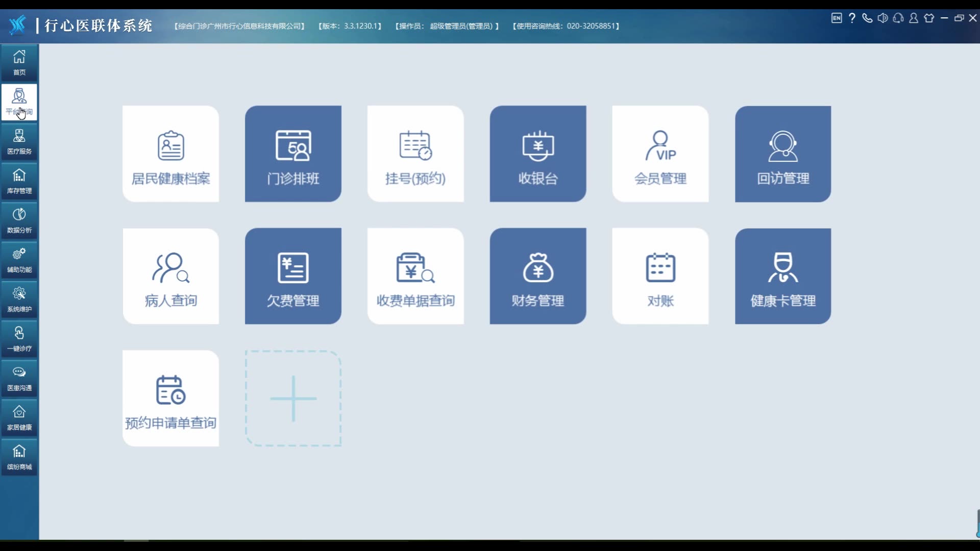Open the user account icon
This screenshot has height=551, width=980.
(x=914, y=18)
